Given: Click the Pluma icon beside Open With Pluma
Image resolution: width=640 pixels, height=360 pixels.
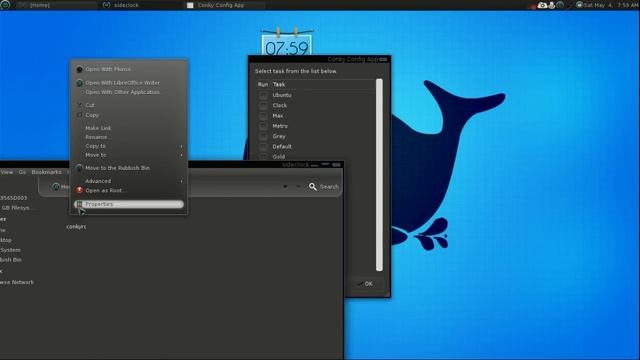Looking at the screenshot, I should pos(79,69).
